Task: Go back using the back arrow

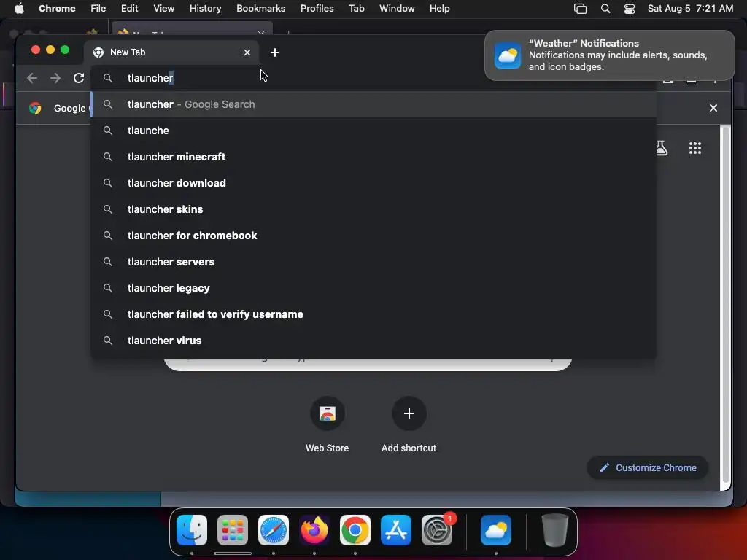Action: (x=32, y=77)
